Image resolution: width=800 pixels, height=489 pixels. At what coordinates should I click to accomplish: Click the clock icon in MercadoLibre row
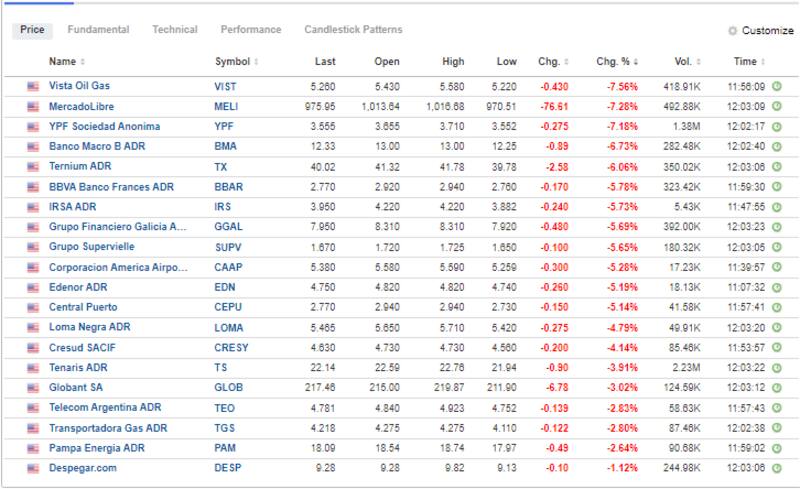click(777, 106)
